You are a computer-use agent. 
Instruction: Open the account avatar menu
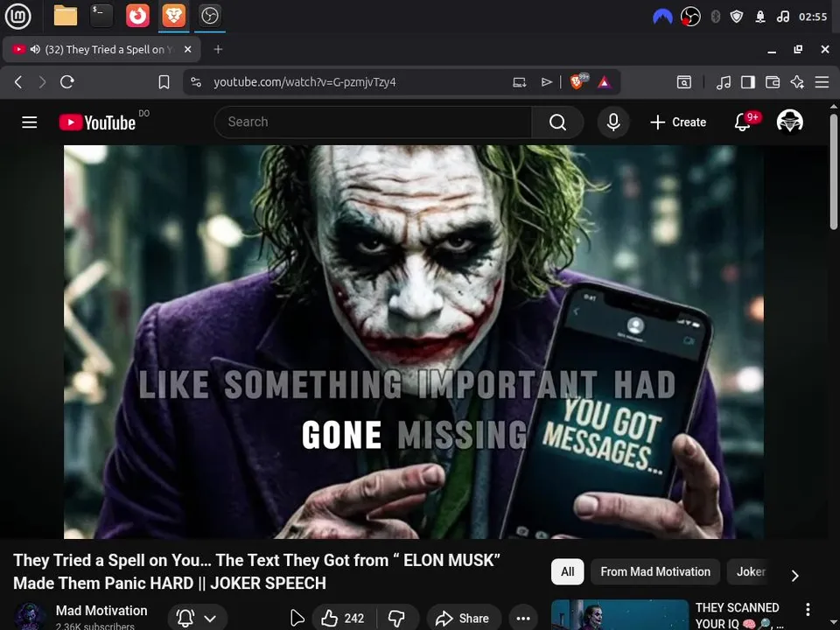[x=789, y=122]
